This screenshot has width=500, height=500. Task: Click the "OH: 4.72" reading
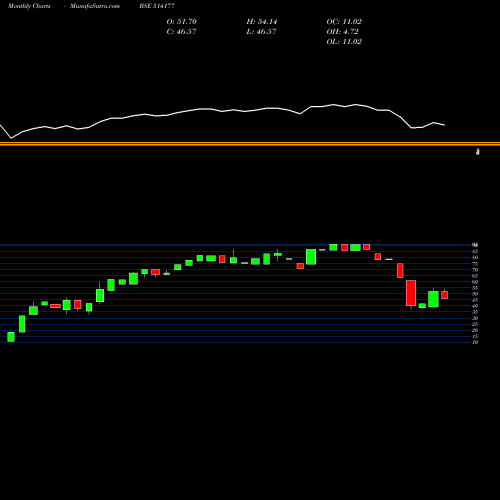coord(342,32)
